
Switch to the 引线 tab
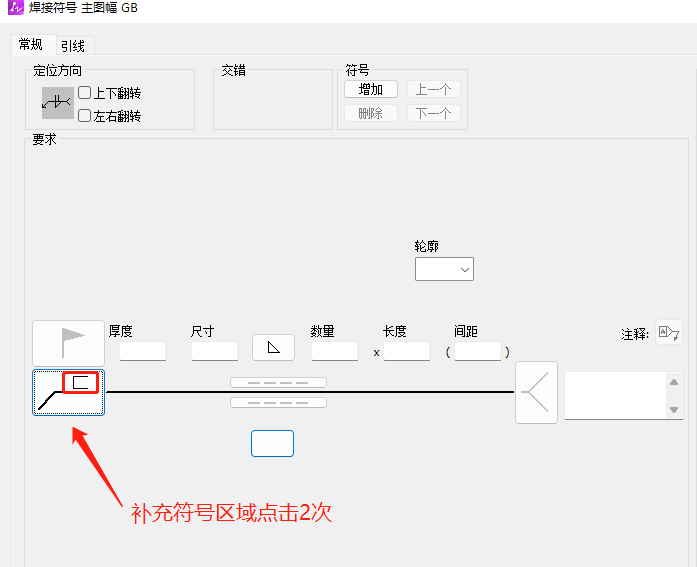point(73,46)
